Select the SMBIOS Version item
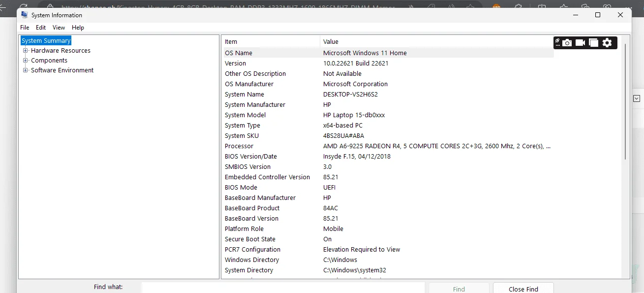 [247, 166]
